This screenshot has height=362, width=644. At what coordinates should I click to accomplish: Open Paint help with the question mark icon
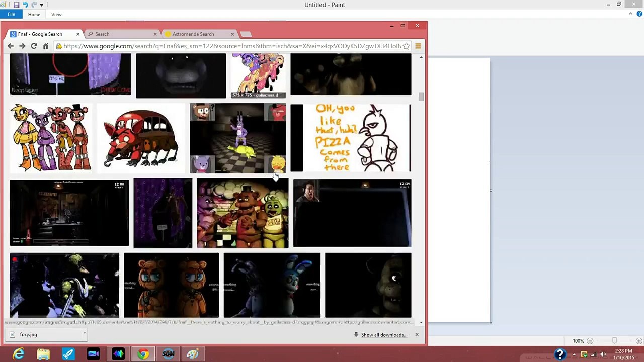[638, 14]
